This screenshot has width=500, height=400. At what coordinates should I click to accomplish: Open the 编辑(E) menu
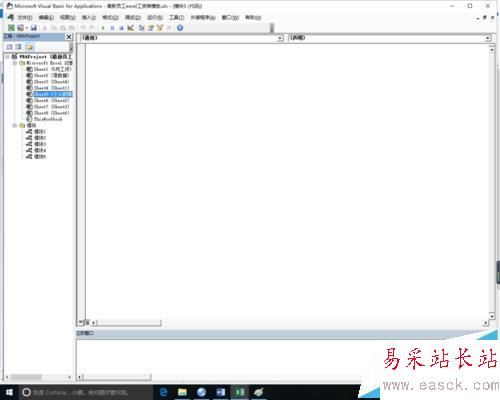pyautogui.click(x=46, y=17)
